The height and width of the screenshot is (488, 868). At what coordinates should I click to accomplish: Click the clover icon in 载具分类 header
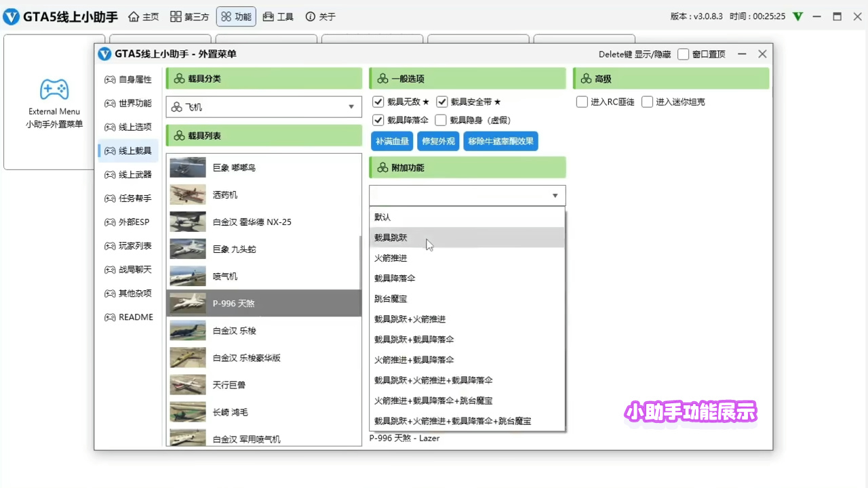[x=179, y=79]
